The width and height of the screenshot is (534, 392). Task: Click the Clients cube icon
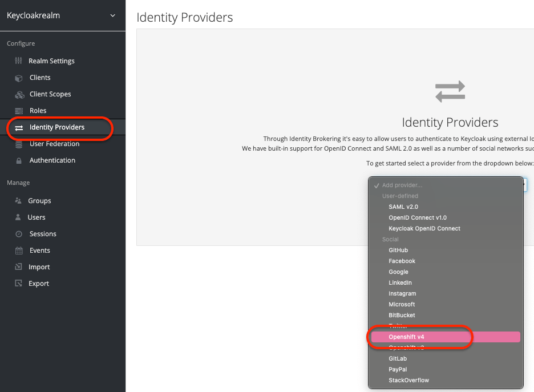click(x=19, y=78)
